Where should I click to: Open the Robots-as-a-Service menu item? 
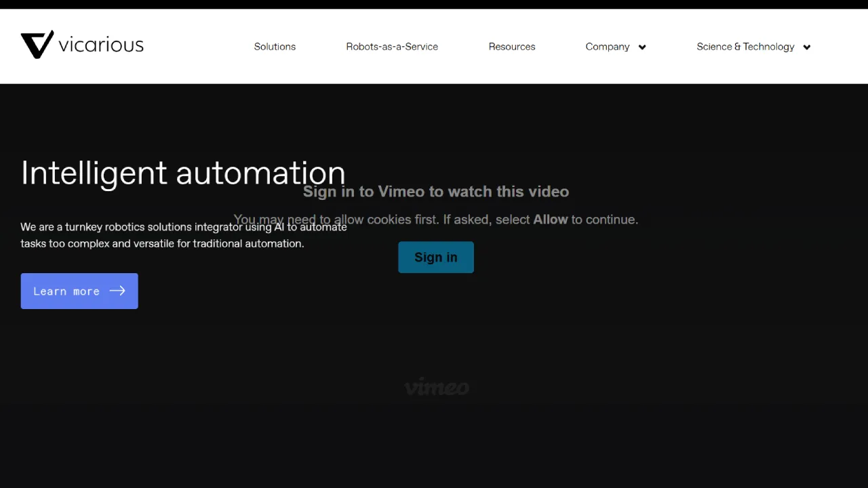pos(392,47)
